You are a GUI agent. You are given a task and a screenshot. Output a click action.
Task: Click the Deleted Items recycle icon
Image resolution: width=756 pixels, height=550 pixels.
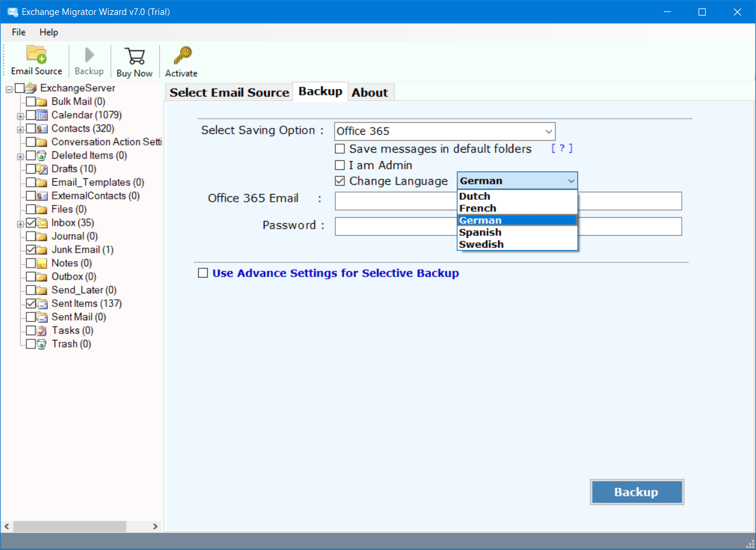(x=42, y=156)
